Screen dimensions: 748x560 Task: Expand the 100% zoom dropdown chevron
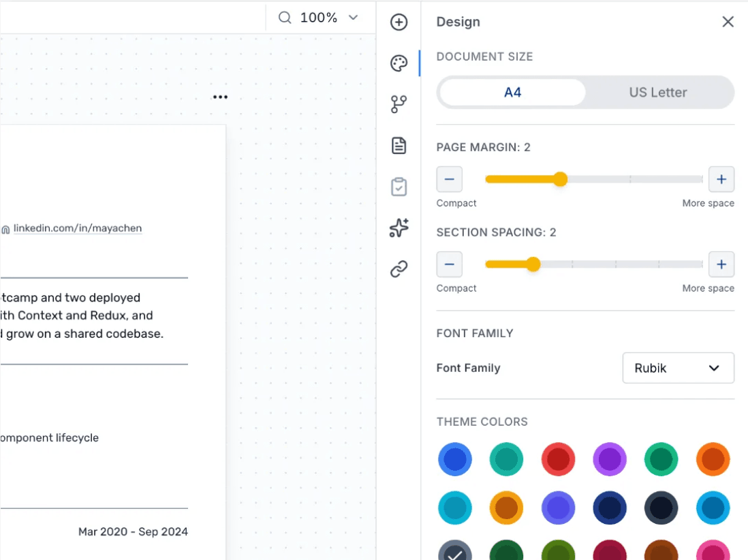353,18
